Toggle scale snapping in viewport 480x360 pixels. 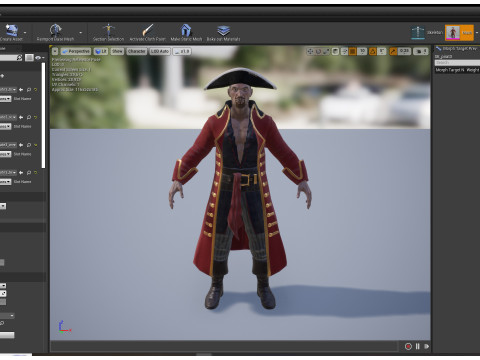tap(393, 51)
